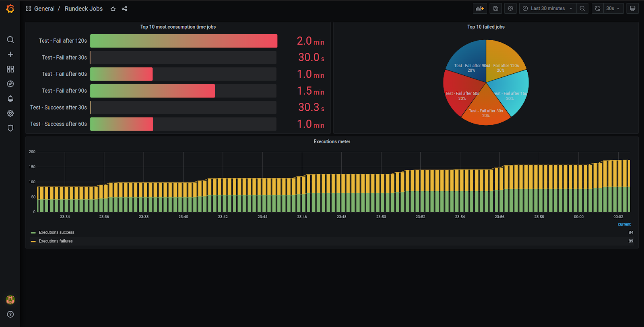This screenshot has width=644, height=327.
Task: Click the Test - Fail after 120s bar gauge
Action: point(184,41)
